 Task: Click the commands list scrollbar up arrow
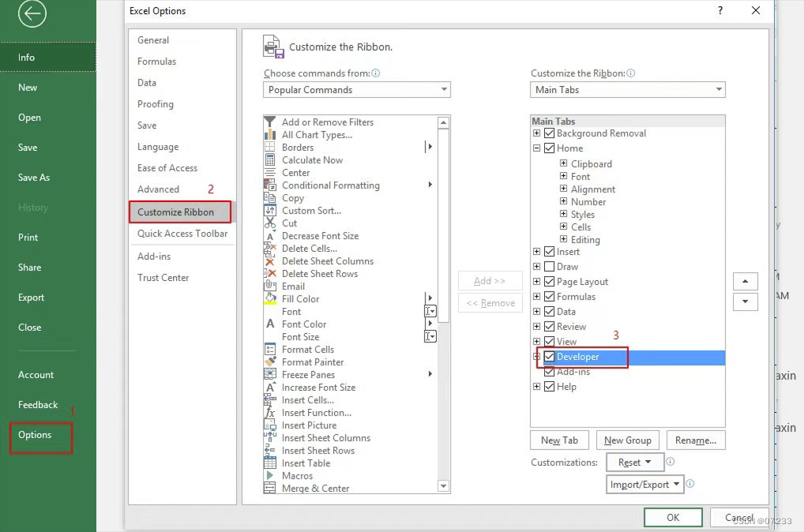(444, 122)
